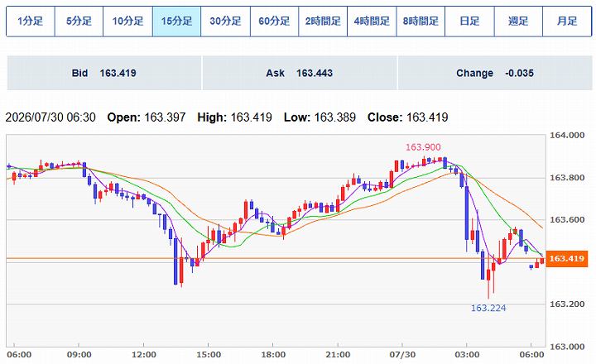Select the 月足 monthly tab
Viewport: 596px width, 364px height.
(x=567, y=22)
